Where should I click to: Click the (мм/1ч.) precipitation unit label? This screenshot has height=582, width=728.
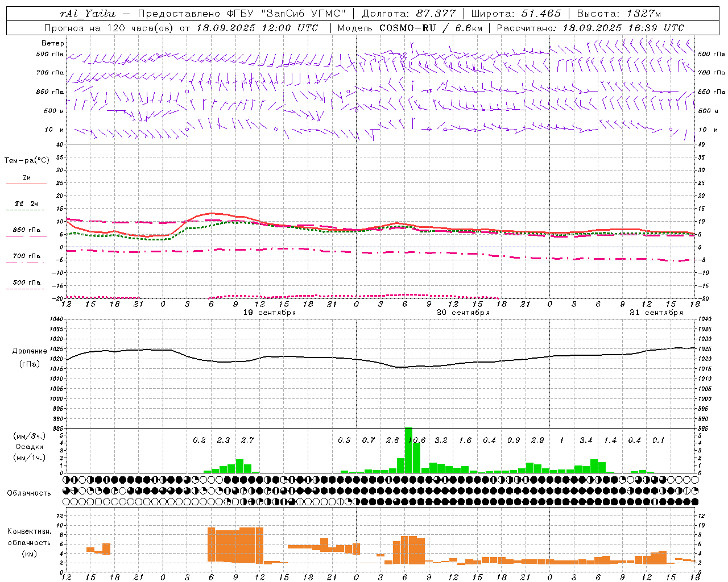click(x=29, y=458)
